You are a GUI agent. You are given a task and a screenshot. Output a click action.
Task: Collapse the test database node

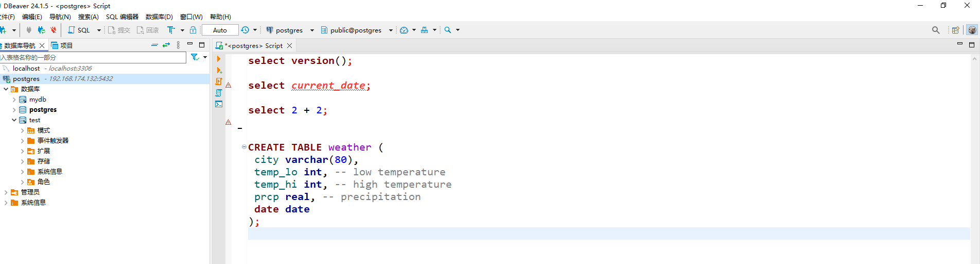point(14,120)
